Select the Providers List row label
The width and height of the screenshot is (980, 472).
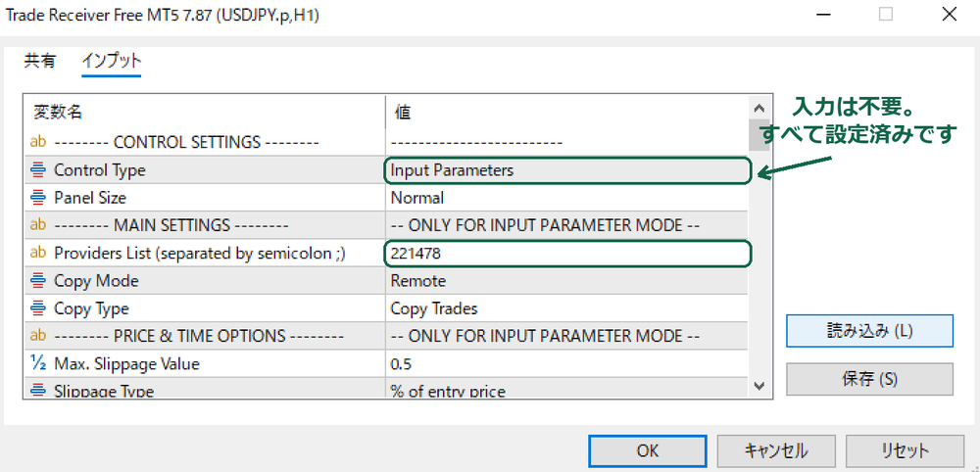pyautogui.click(x=200, y=254)
